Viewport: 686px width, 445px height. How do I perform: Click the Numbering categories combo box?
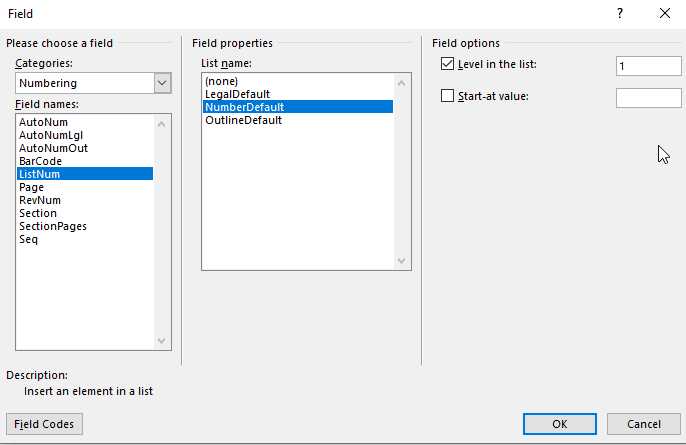click(93, 83)
